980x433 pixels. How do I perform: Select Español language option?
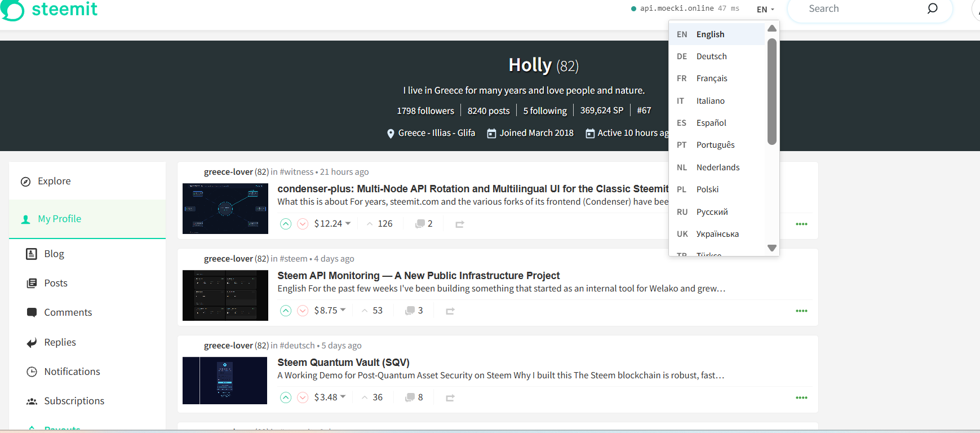point(717,123)
